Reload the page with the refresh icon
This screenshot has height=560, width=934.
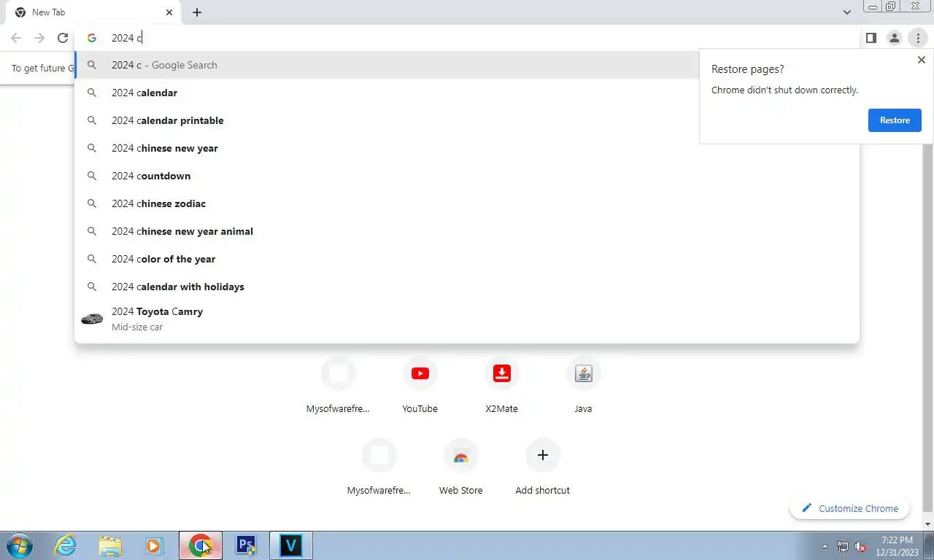63,38
